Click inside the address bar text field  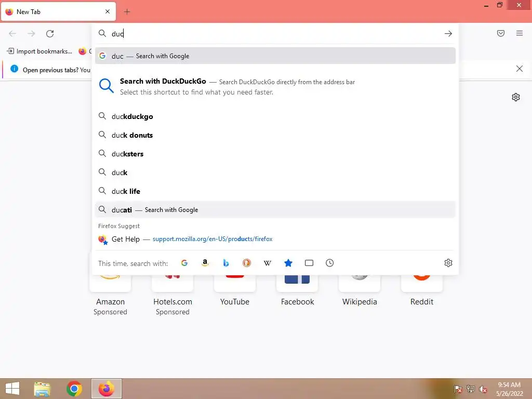click(275, 34)
